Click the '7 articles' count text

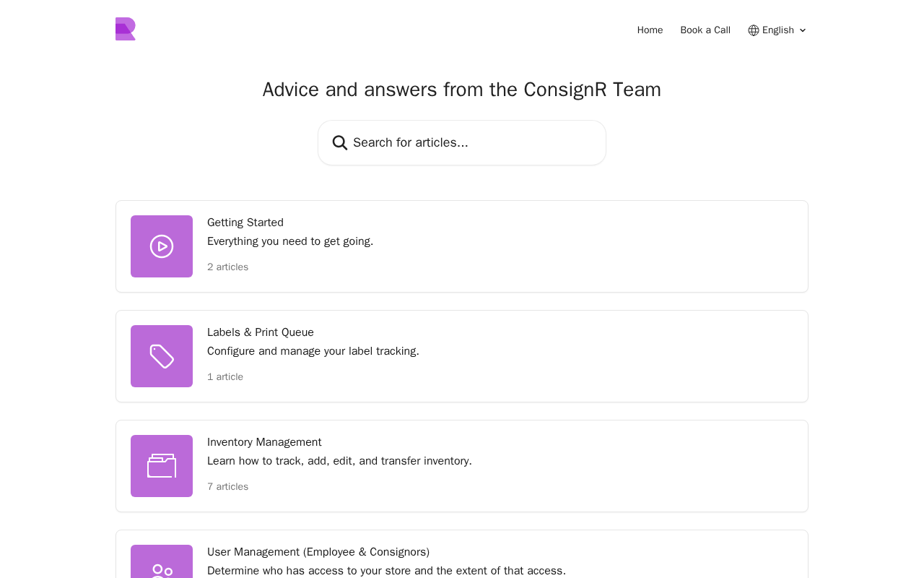pos(227,487)
